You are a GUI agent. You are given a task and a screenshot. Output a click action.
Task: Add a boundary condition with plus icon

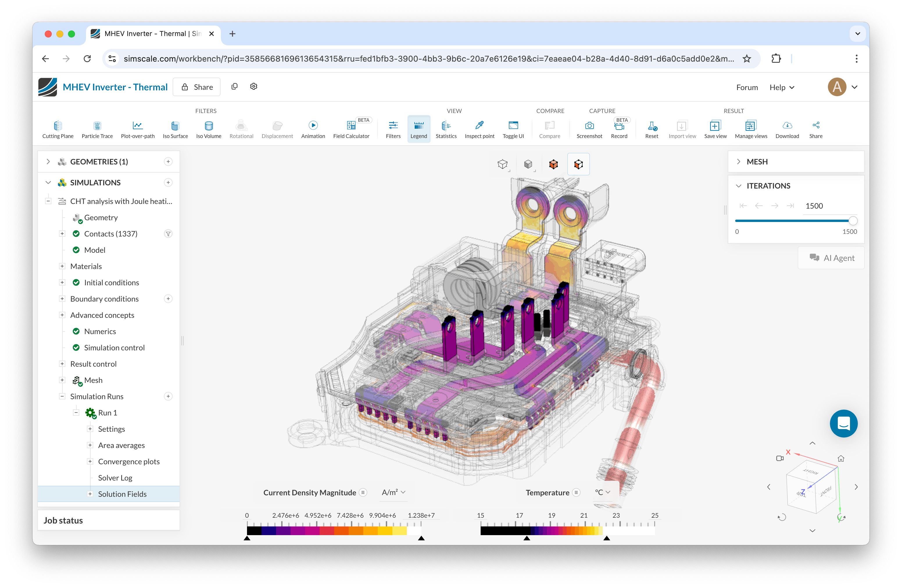pos(168,299)
